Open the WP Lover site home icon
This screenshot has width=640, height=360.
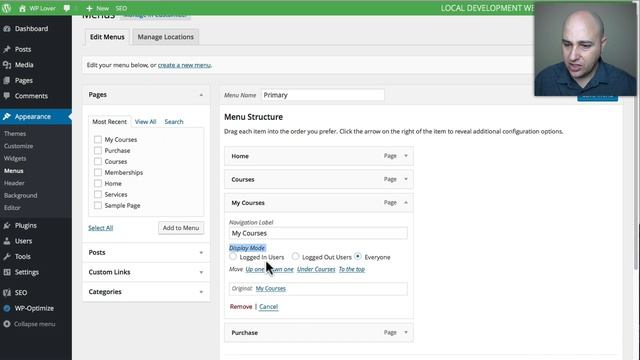coord(22,8)
